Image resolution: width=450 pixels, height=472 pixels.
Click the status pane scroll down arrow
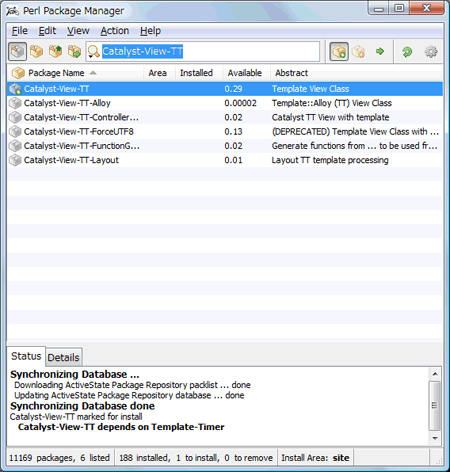(435, 438)
